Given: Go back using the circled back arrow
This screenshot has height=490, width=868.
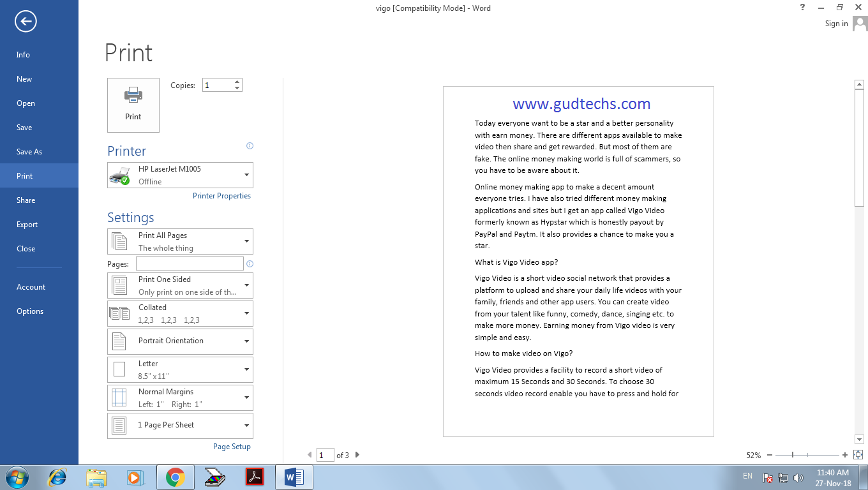Looking at the screenshot, I should 26,22.
